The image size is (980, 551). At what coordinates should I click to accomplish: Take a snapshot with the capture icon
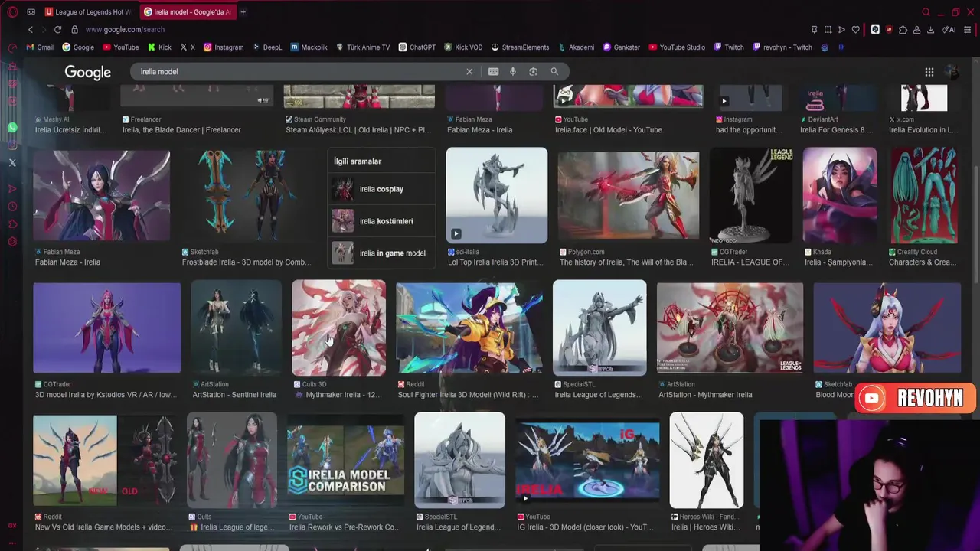[x=828, y=30]
